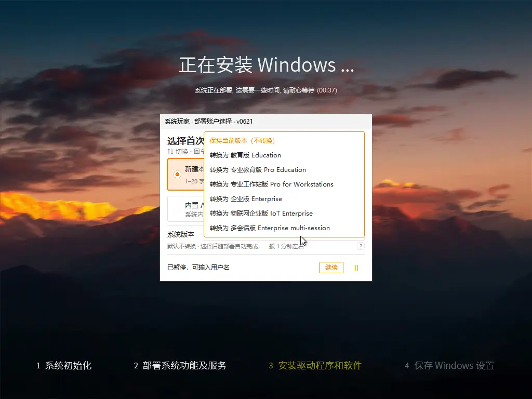This screenshot has height=399, width=532.
Task: Choose 转换为 专业教育版 Pro Education
Action: (284, 170)
